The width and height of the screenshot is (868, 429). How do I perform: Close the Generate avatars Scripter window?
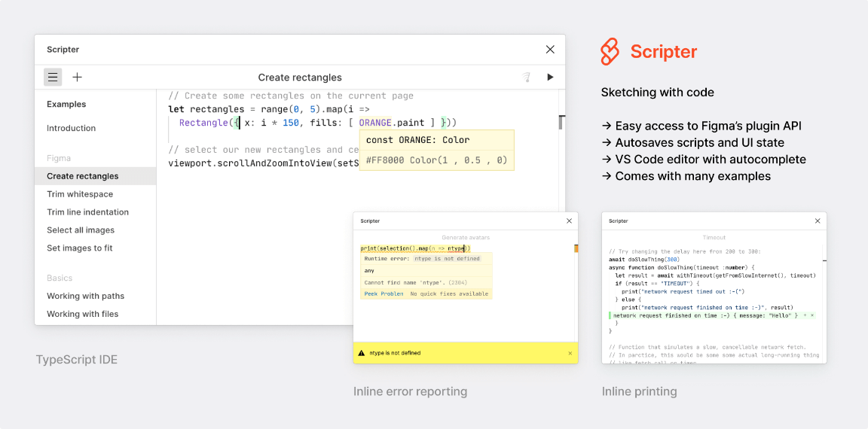click(569, 221)
